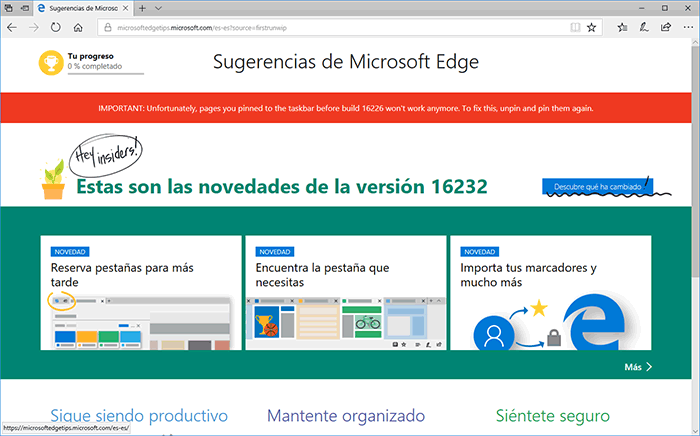Click the Sugerencias de Microsoft Edge title
This screenshot has height=436, width=700.
[x=346, y=62]
